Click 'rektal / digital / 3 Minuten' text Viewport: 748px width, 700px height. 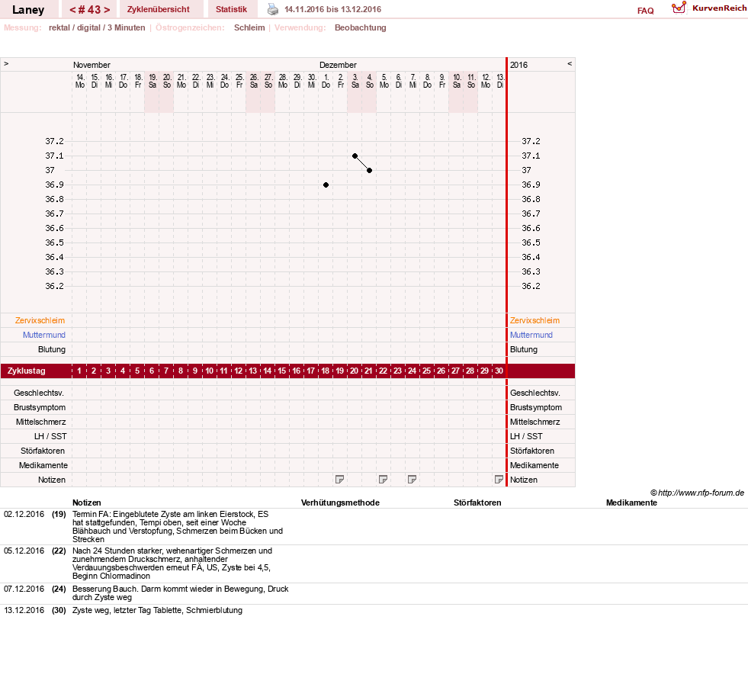[x=97, y=27]
